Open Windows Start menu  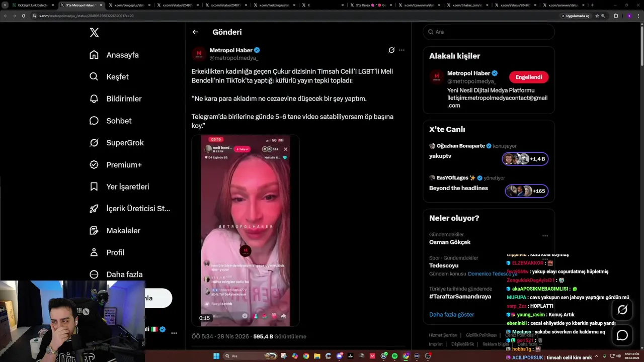[216, 356]
